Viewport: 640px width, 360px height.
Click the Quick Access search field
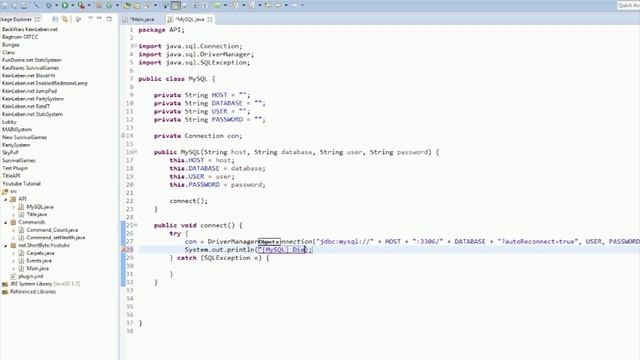tap(628, 5)
